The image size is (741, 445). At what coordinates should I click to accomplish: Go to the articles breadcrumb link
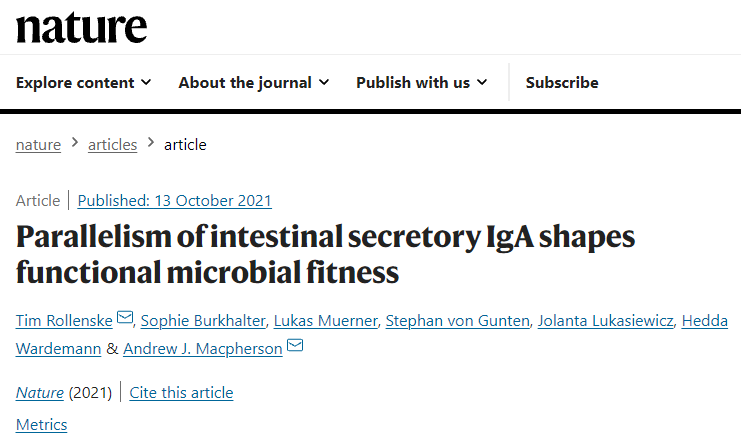[112, 145]
